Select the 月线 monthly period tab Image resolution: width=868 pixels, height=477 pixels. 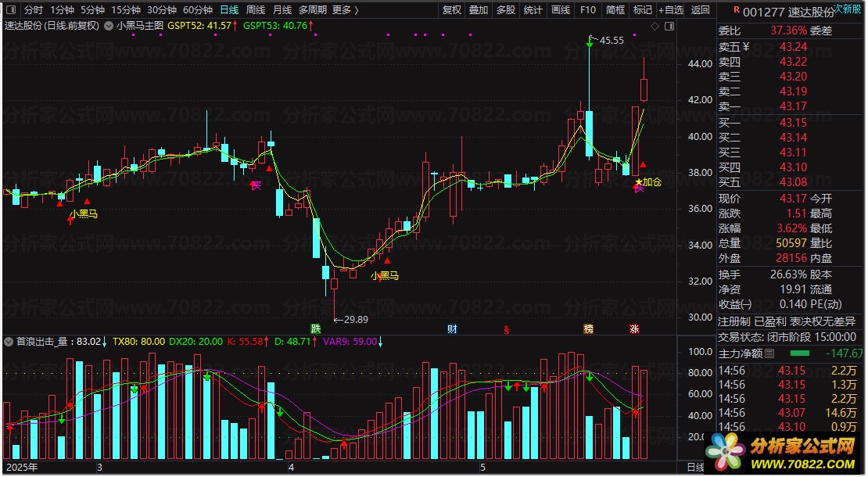[282, 9]
